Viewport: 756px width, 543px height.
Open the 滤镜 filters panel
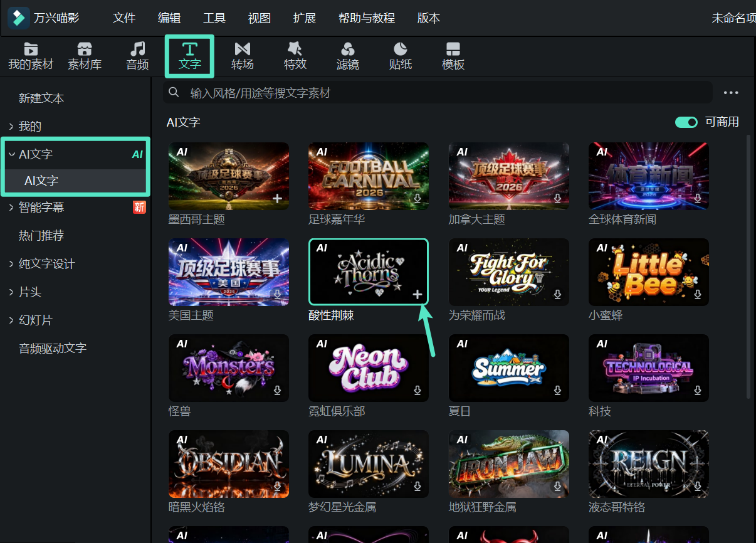(x=347, y=56)
